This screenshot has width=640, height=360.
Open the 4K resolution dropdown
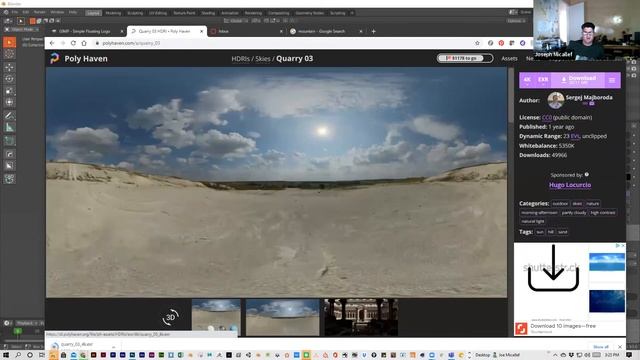pyautogui.click(x=527, y=80)
